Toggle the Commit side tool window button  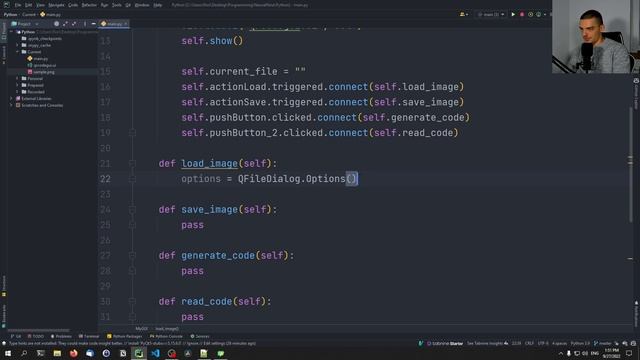[4, 55]
